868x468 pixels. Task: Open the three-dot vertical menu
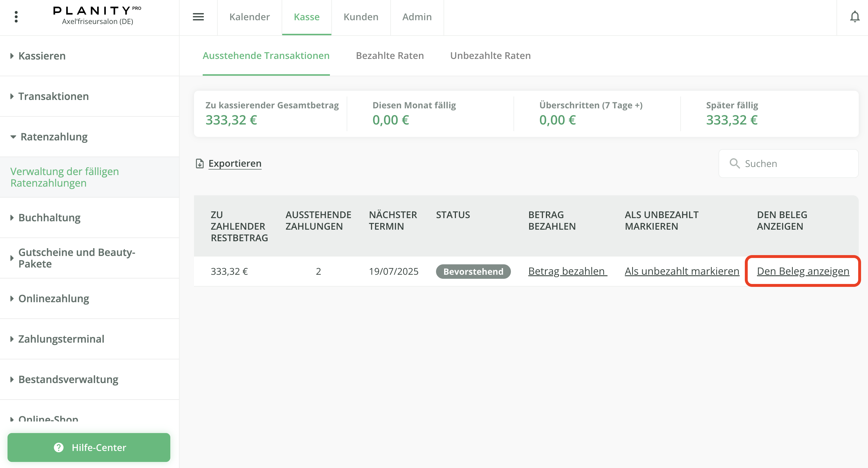16,17
